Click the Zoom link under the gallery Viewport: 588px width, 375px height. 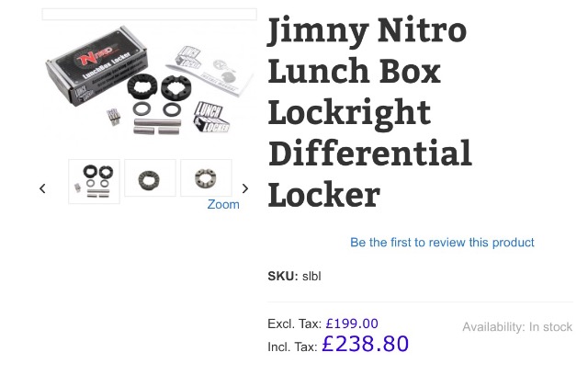pyautogui.click(x=223, y=204)
